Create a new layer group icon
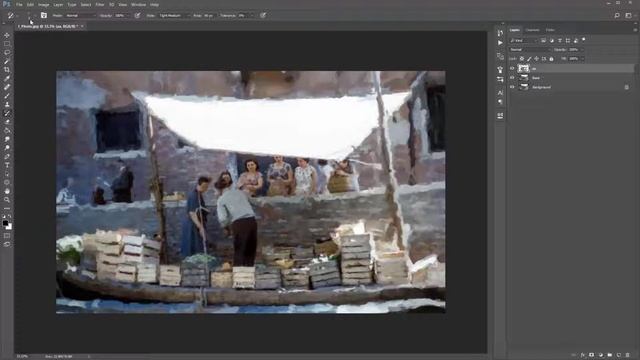 (x=610, y=355)
